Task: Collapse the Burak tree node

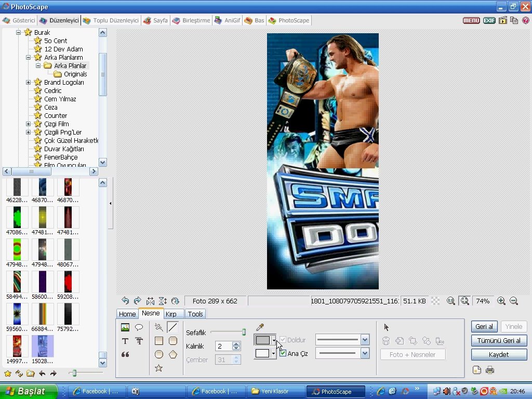Action: tap(19, 33)
